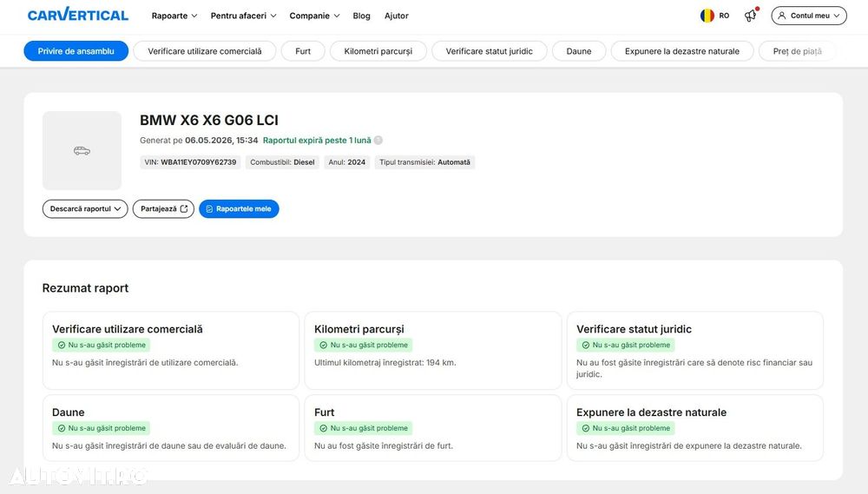The image size is (868, 494).
Task: Open the Verificare utilizare comercială summary card
Action: pyautogui.click(x=171, y=351)
